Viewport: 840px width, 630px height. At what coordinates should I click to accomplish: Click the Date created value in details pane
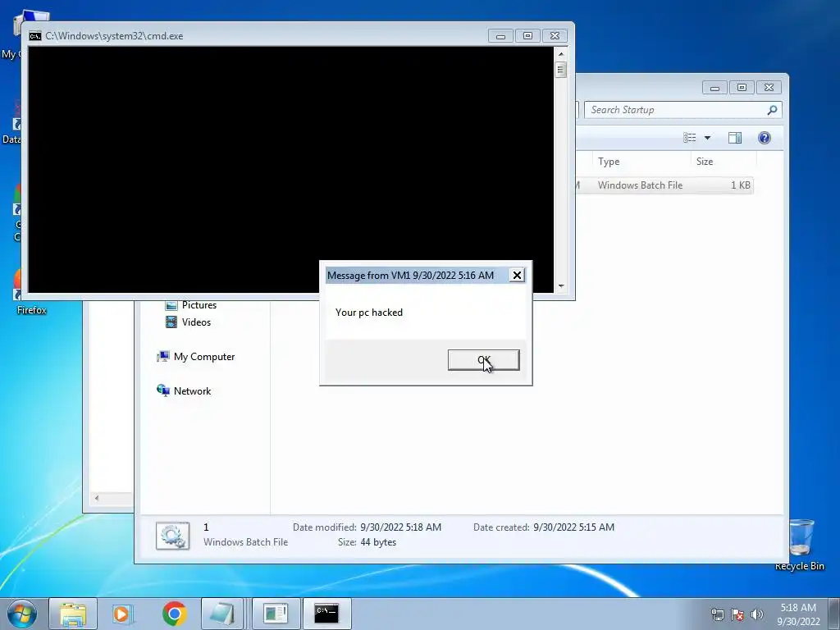coord(573,527)
